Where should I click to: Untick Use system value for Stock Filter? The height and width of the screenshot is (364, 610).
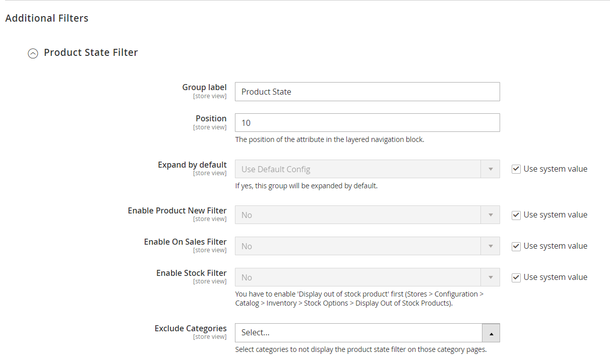[x=516, y=277]
